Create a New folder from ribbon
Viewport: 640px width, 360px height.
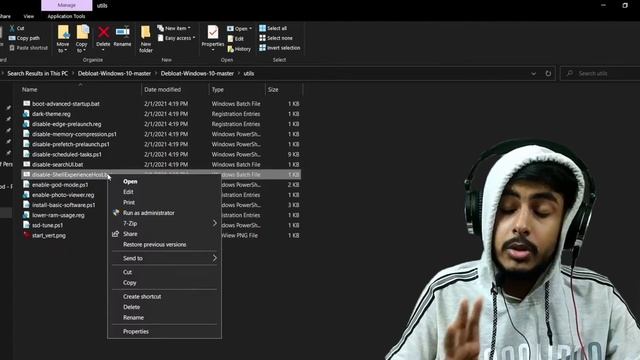click(x=146, y=39)
